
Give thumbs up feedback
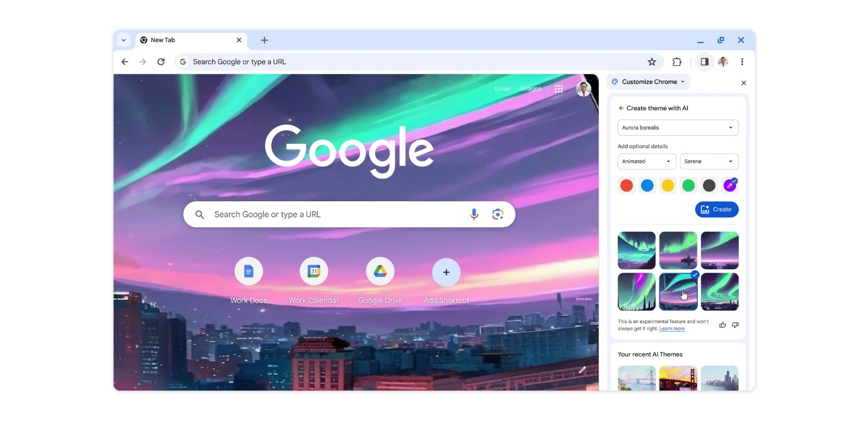(722, 325)
